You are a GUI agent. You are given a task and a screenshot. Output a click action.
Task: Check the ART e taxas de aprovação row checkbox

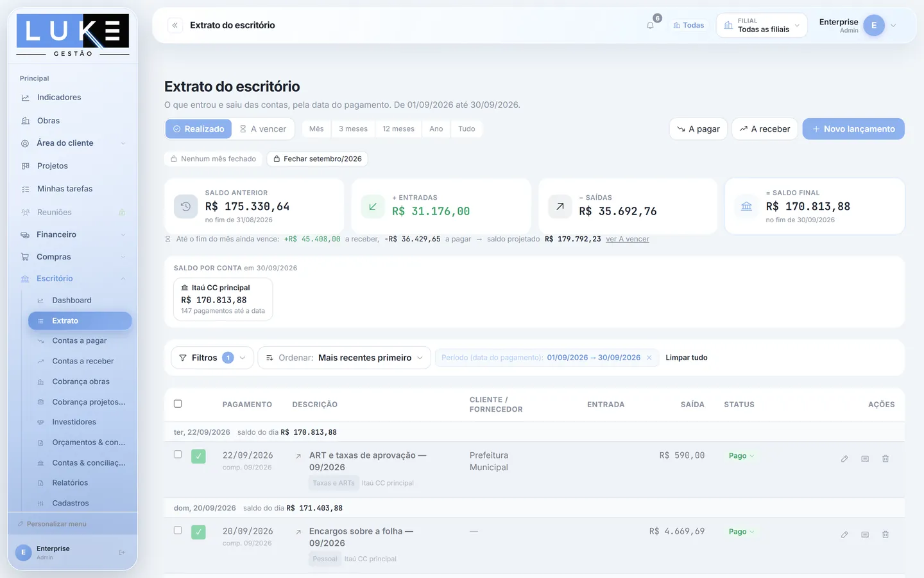point(178,454)
